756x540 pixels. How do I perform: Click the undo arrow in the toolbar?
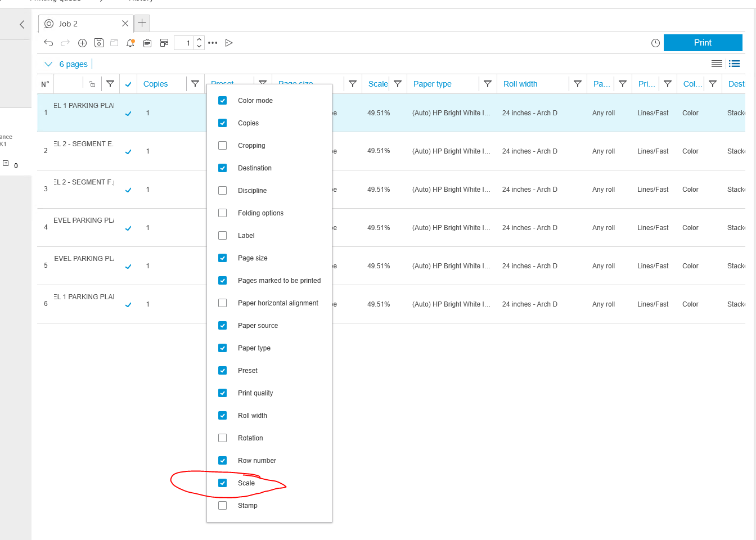point(48,43)
